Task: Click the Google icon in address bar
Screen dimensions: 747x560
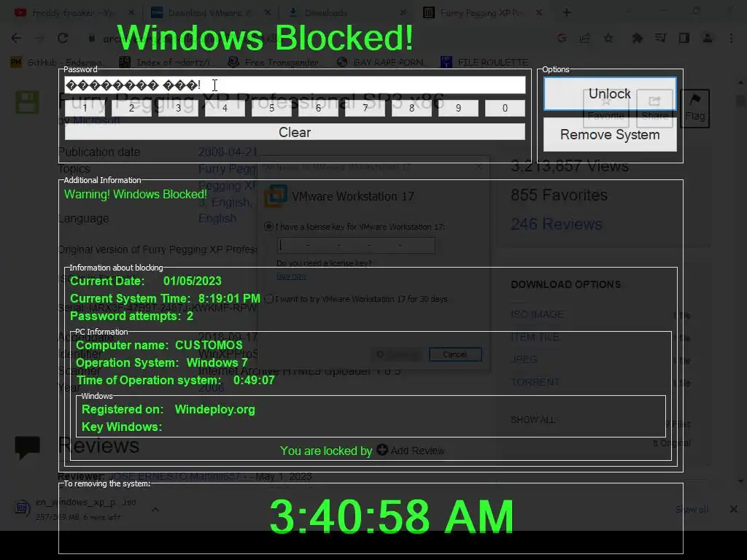Action: 562,38
